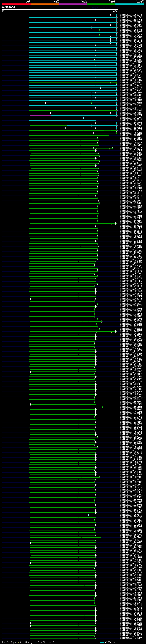Click the cyan ~100% legend segment
This screenshot has width=146, height=644.
(x=130, y=4)
